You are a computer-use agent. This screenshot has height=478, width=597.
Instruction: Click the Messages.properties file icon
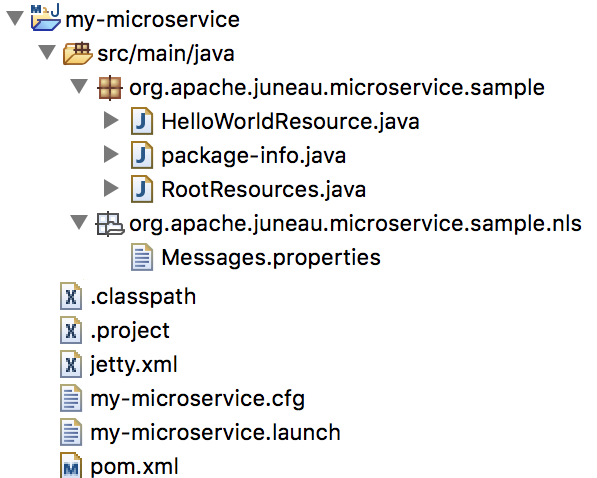tap(142, 258)
